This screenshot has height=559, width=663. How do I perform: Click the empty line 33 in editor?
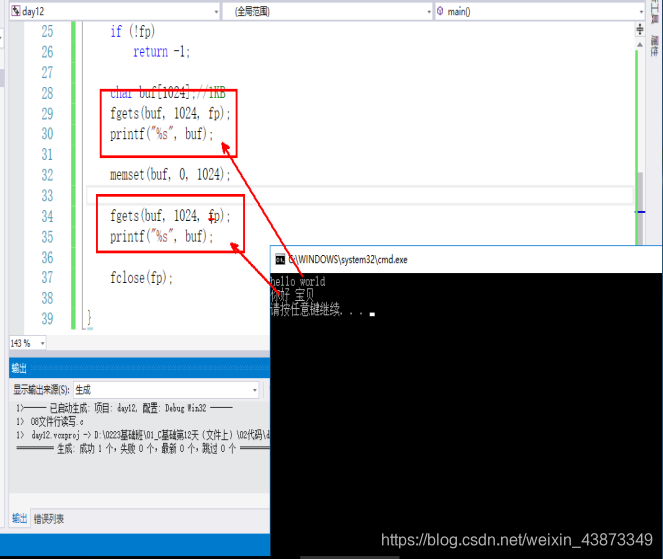pos(359,195)
